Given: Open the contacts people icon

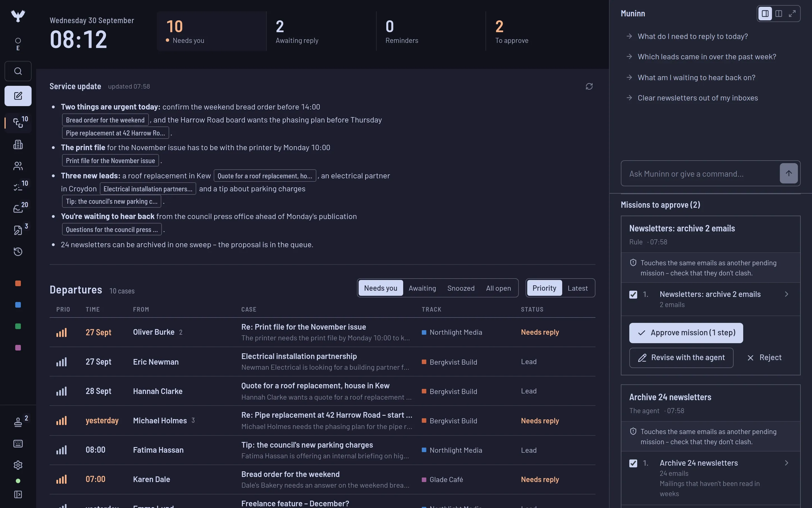Looking at the screenshot, I should point(18,166).
